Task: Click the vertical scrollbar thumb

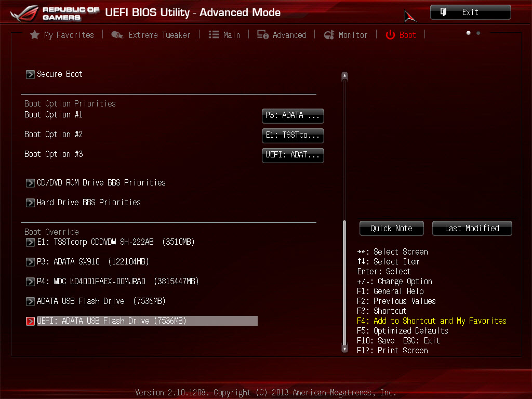Action: (x=345, y=283)
